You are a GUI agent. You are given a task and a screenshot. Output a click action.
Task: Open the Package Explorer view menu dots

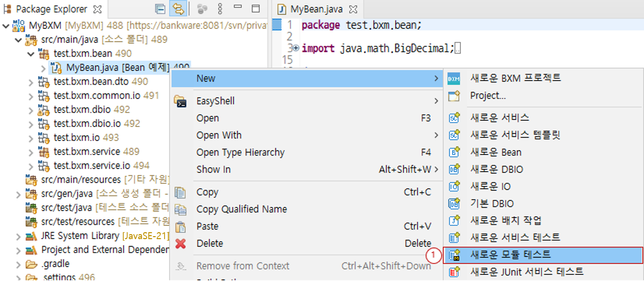220,9
